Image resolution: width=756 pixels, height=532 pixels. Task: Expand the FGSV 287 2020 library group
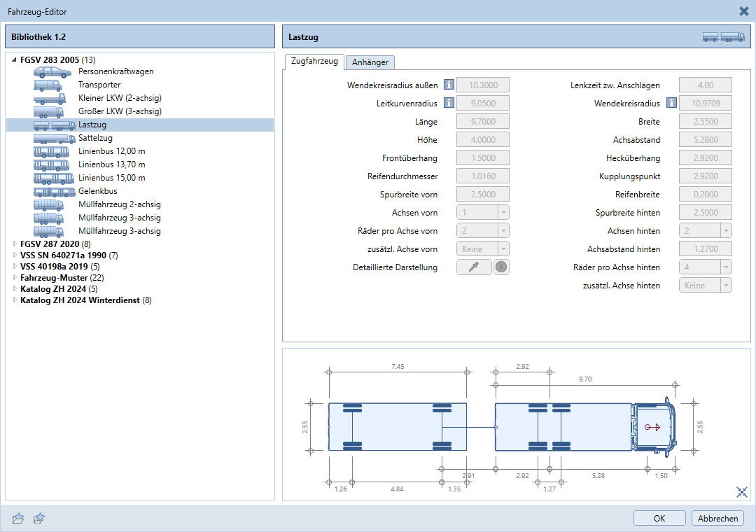15,244
